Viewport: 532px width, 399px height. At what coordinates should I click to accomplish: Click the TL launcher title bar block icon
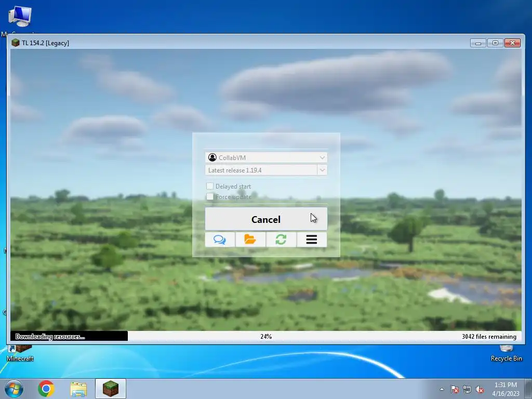[15, 43]
